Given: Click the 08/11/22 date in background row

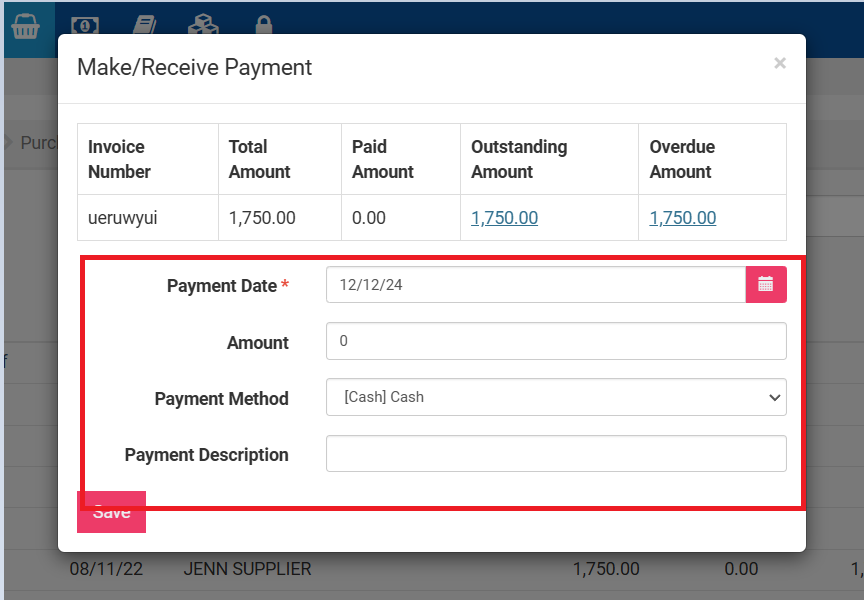Looking at the screenshot, I should [x=106, y=569].
